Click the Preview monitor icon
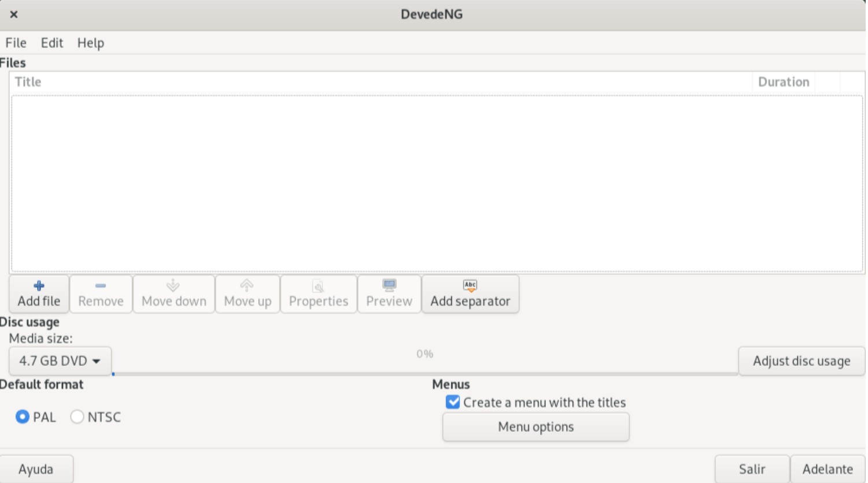 [x=389, y=285]
